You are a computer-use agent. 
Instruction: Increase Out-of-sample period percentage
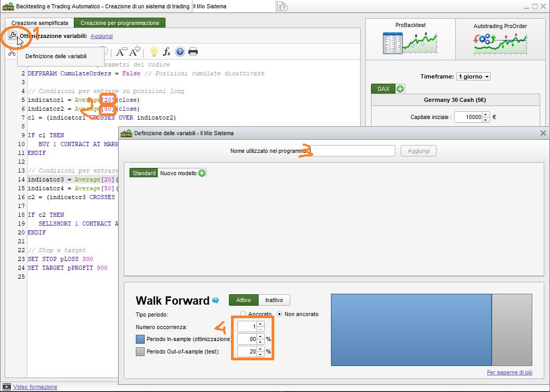260,349
